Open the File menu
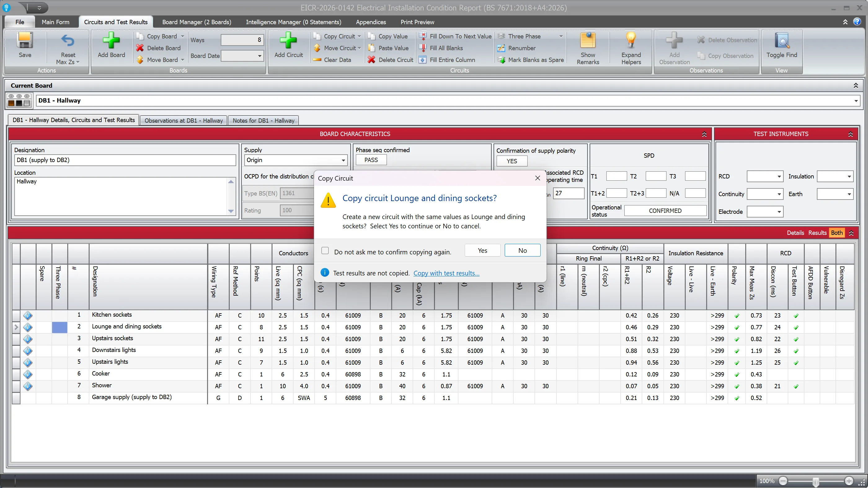Image resolution: width=868 pixels, height=488 pixels. click(x=20, y=22)
